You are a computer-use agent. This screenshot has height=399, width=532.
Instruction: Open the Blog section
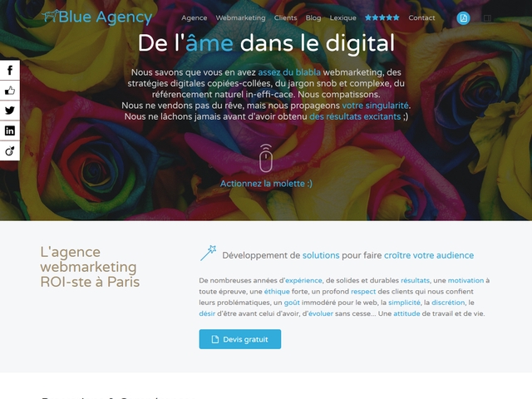[313, 18]
